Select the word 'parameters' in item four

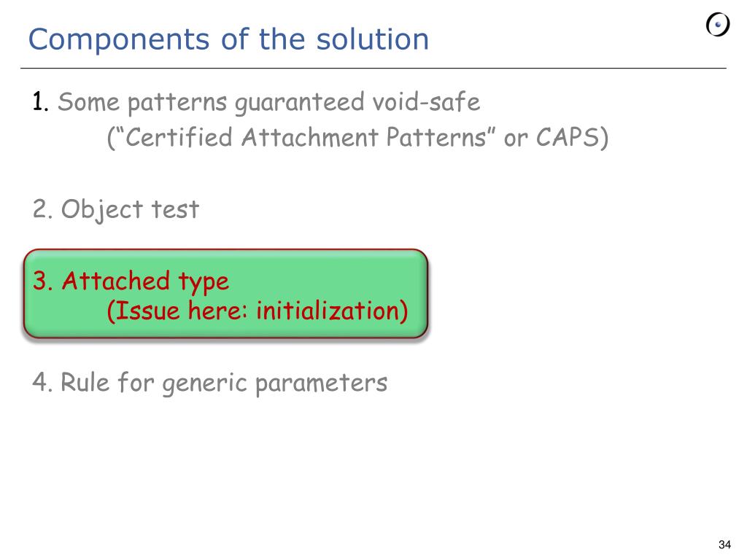tap(322, 384)
